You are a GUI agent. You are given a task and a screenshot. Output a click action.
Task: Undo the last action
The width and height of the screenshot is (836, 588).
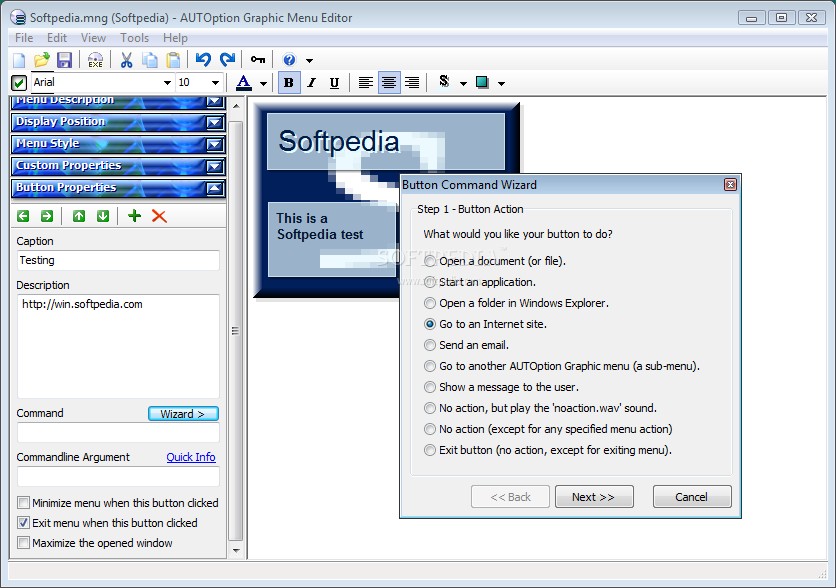pos(203,60)
